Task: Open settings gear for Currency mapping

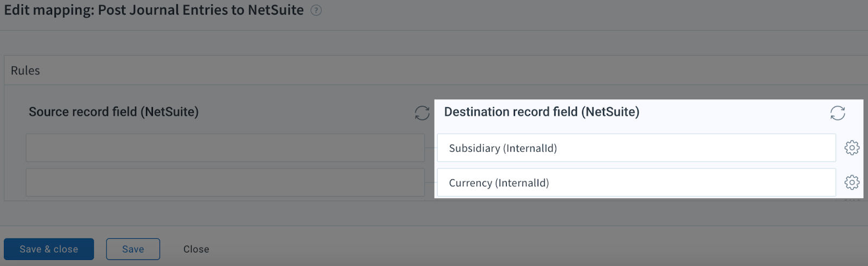Action: point(852,182)
